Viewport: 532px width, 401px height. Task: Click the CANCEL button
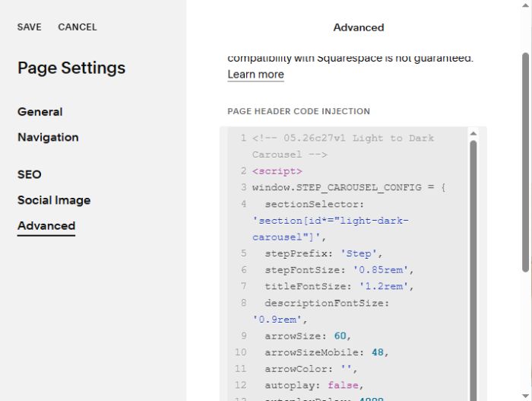(x=78, y=27)
